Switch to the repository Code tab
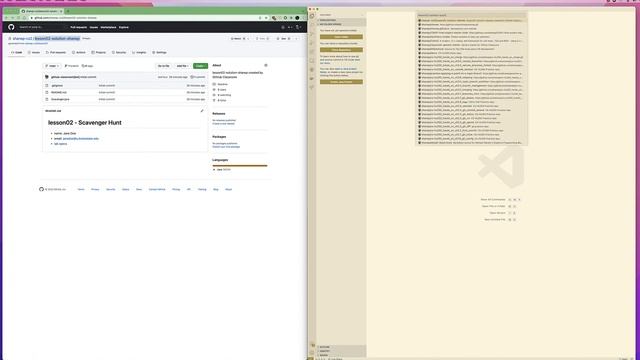 (17, 53)
